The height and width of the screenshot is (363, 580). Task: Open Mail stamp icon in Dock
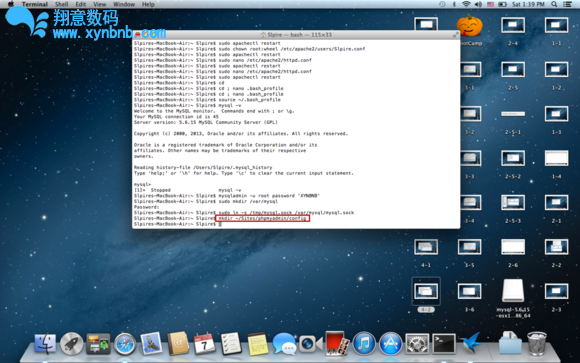click(151, 343)
